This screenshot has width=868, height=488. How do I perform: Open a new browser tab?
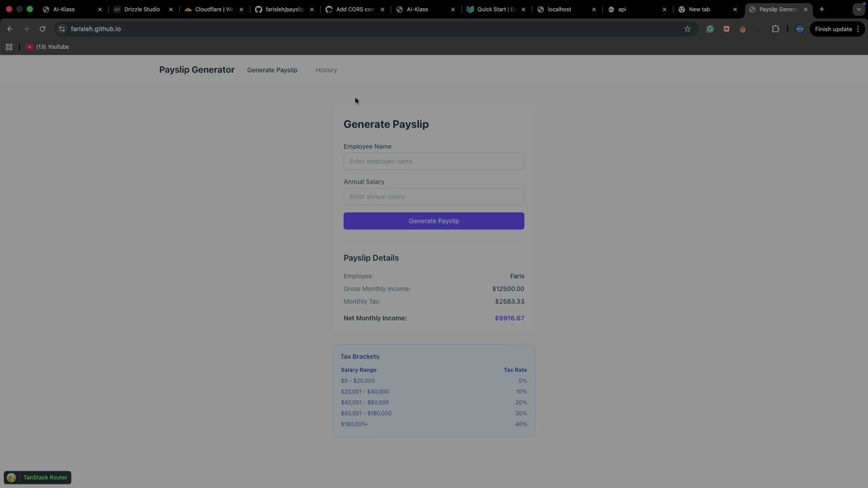point(822,9)
